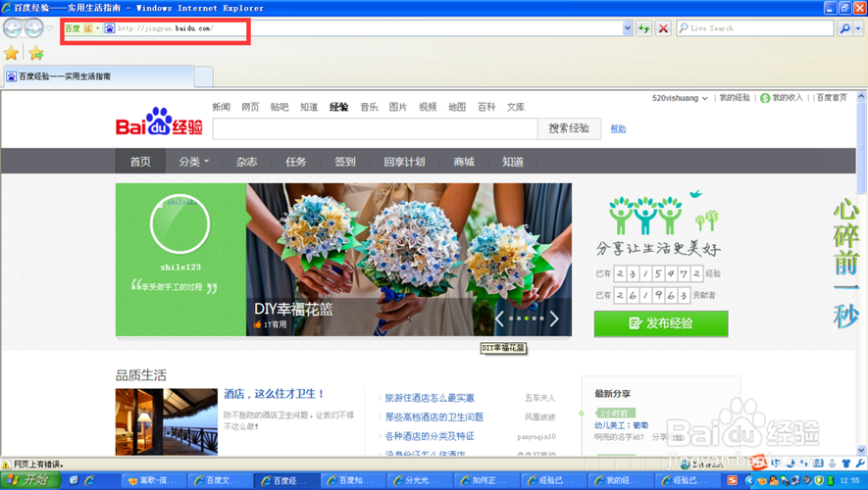
Task: Open the Favorites Center star icon
Action: 11,53
